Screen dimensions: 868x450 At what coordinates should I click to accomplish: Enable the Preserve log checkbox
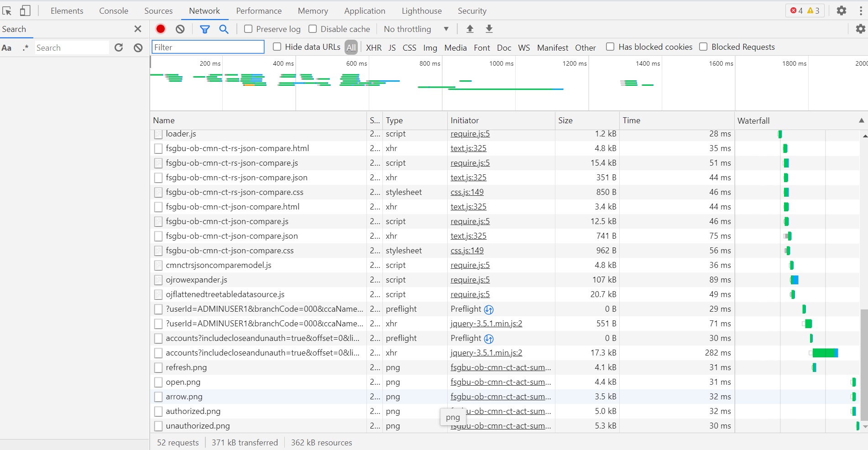[x=248, y=29]
